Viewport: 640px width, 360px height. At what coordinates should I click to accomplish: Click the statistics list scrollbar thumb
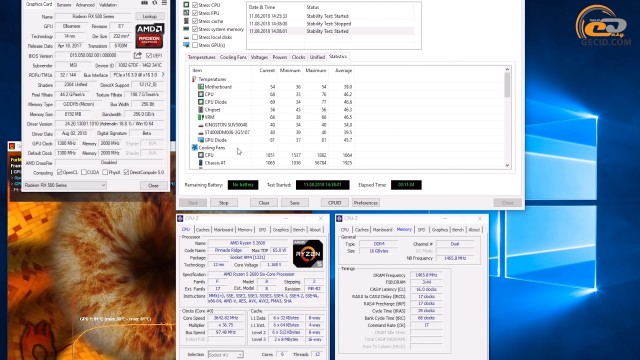pyautogui.click(x=507, y=84)
